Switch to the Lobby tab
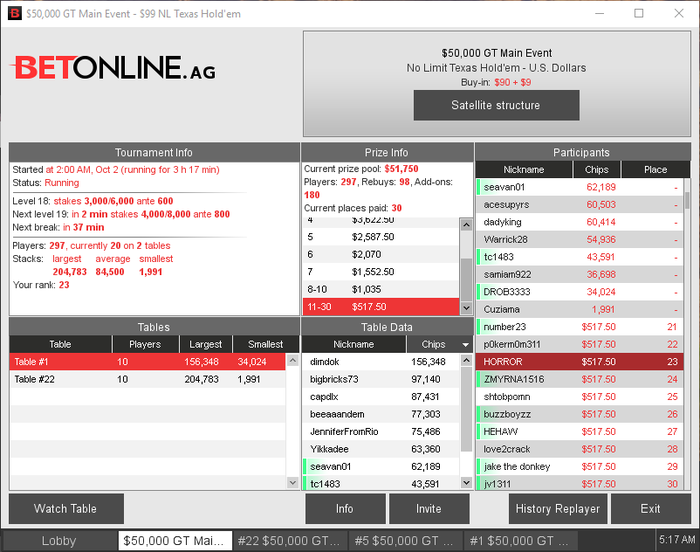700x552 pixels. point(59,541)
